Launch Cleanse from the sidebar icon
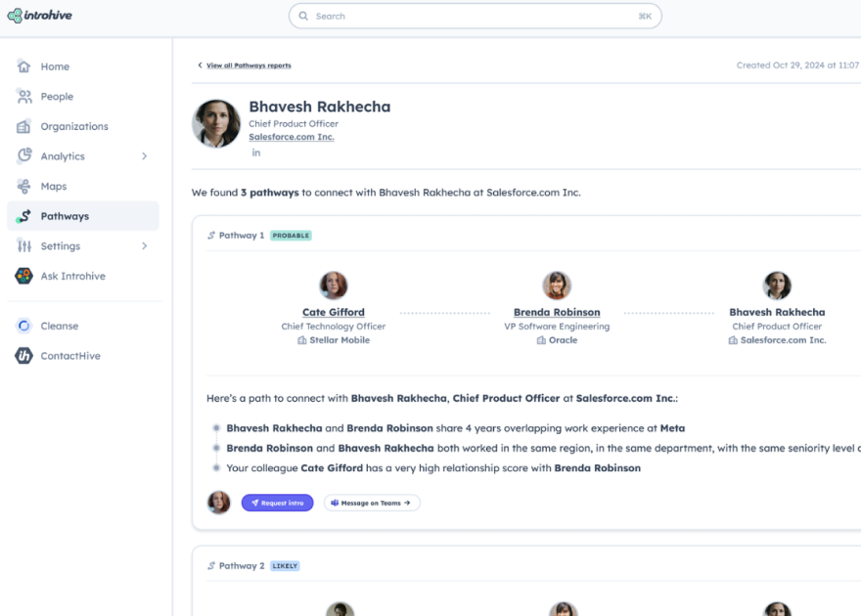Viewport: 861px width, 616px height. (x=23, y=326)
